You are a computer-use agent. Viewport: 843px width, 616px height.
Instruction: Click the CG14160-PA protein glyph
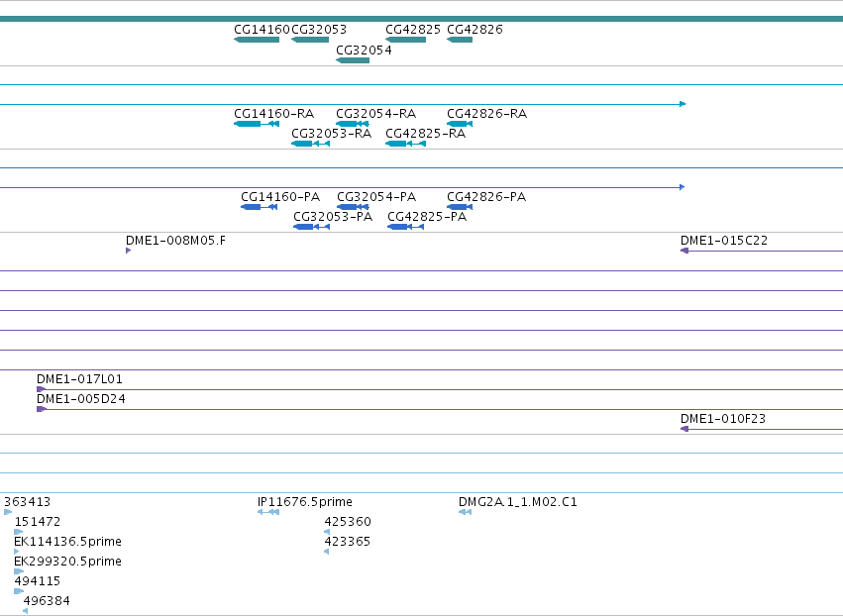tap(260, 208)
